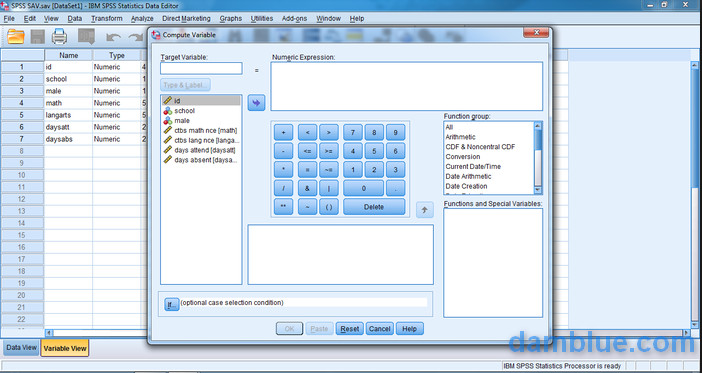Viewport: 702px width, 373px height.
Task: Click the Type column header
Action: point(117,56)
